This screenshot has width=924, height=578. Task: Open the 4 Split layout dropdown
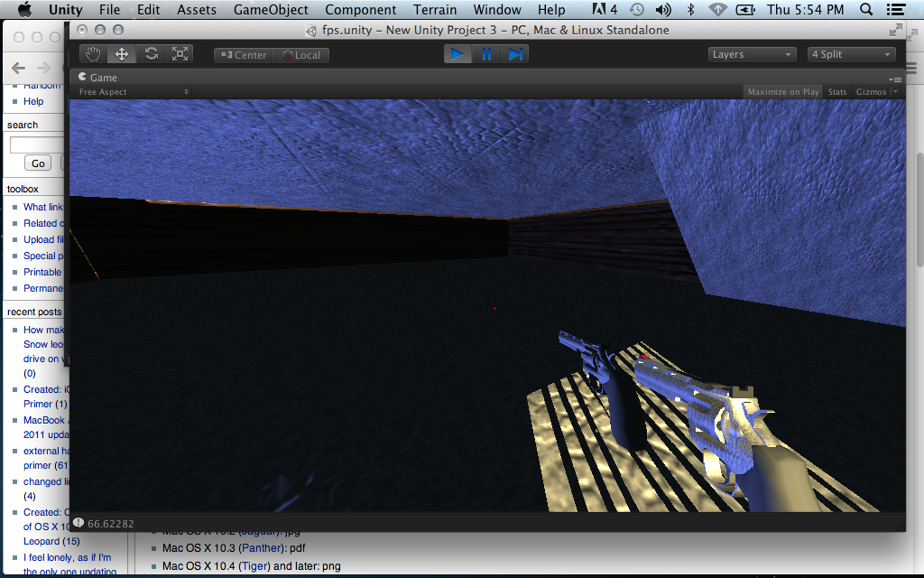(x=849, y=54)
